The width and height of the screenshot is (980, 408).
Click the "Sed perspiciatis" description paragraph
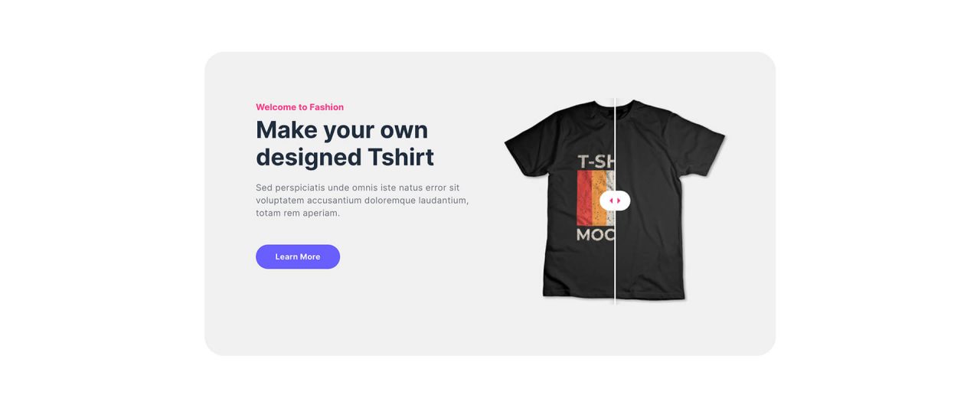coord(361,200)
